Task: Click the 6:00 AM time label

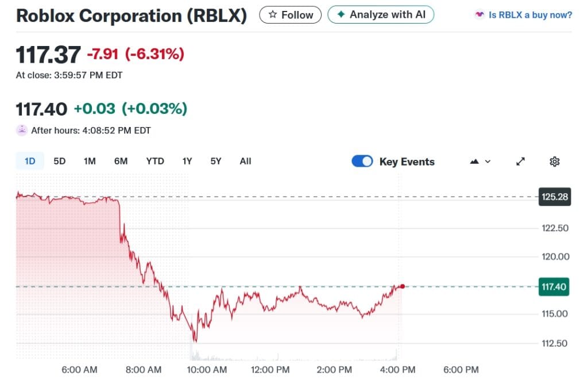Action: 79,370
